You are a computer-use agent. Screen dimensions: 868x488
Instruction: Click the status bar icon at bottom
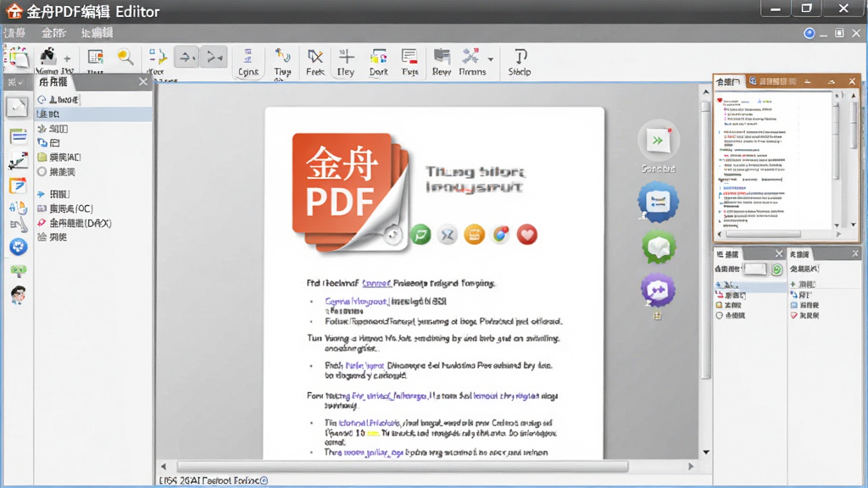[x=264, y=481]
